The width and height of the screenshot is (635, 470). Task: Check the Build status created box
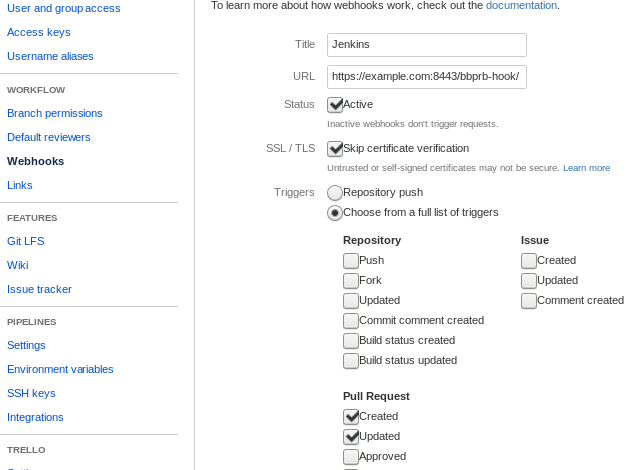click(x=351, y=341)
